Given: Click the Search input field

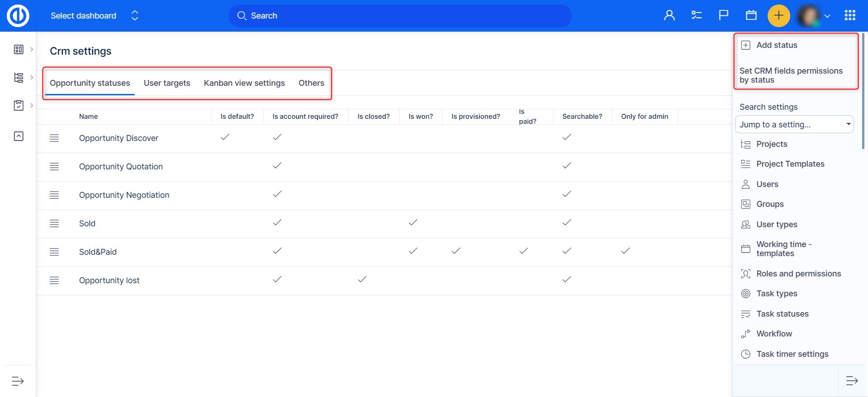Looking at the screenshot, I should [400, 16].
